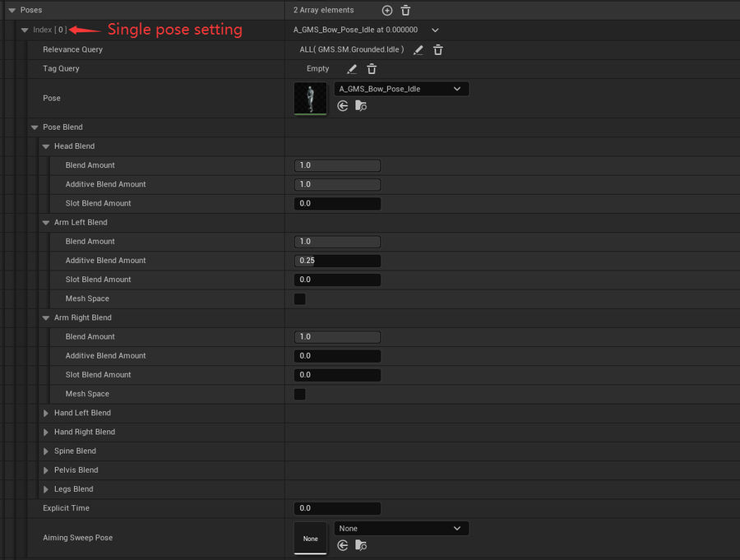Collapse the Pose Blend group
This screenshot has height=560, width=740.
[35, 127]
